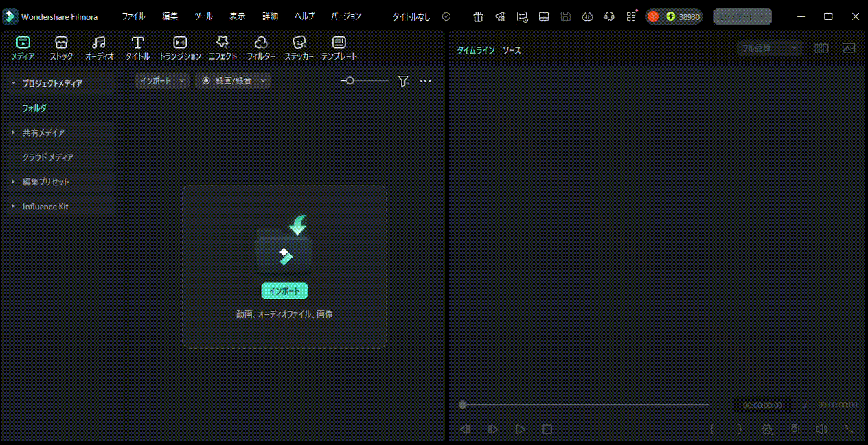
Task: Open the Stickers (ステッカー) panel
Action: 299,48
